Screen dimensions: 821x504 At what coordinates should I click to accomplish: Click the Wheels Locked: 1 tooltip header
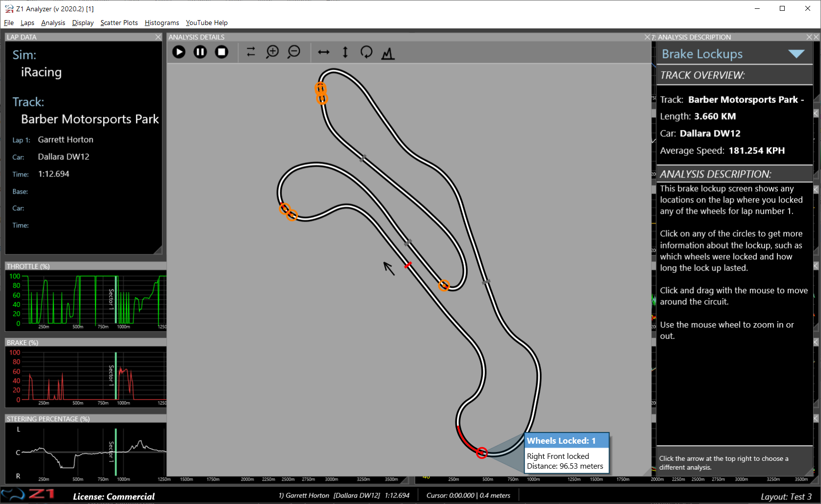coord(567,441)
